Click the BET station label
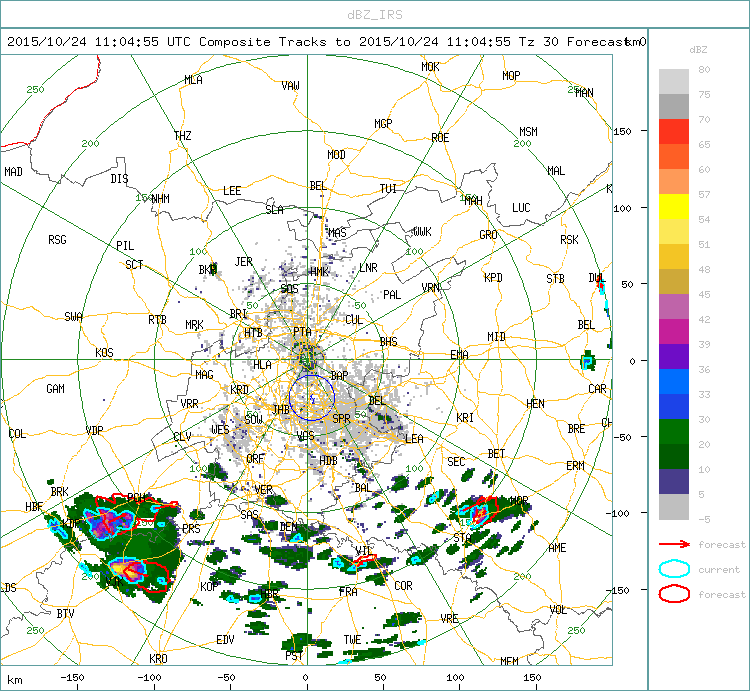 [x=496, y=453]
